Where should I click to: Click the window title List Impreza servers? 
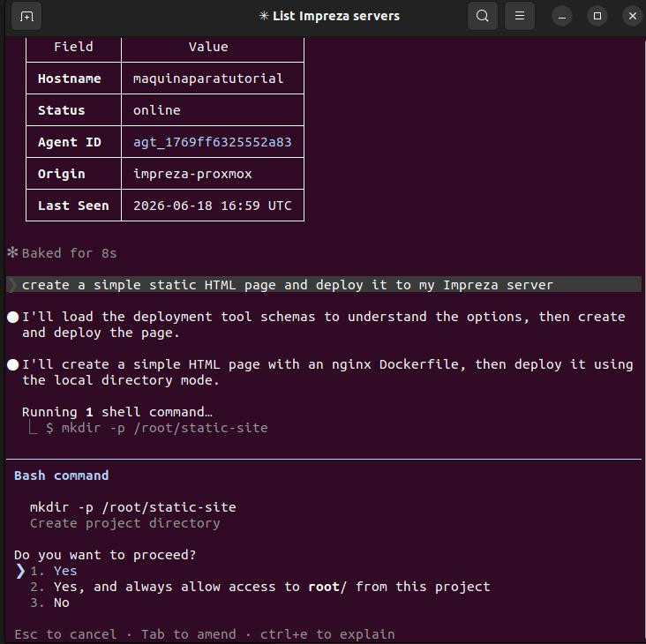coord(335,16)
